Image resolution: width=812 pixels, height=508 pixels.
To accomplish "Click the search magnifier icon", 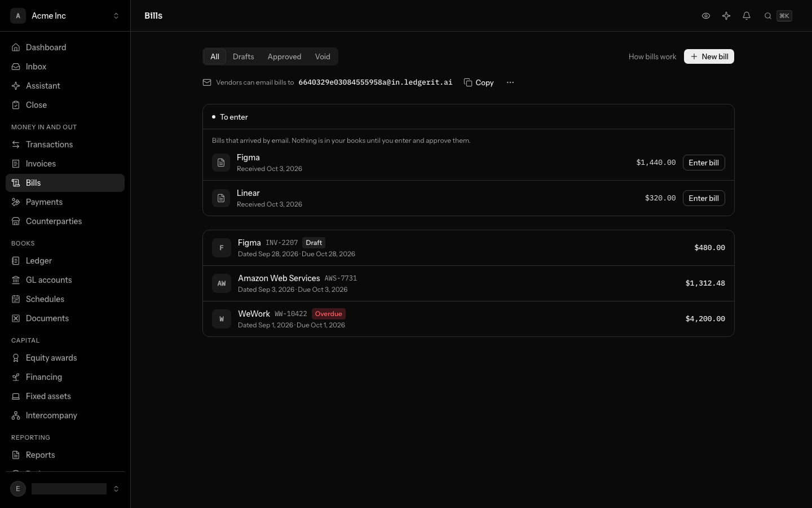I will (768, 16).
